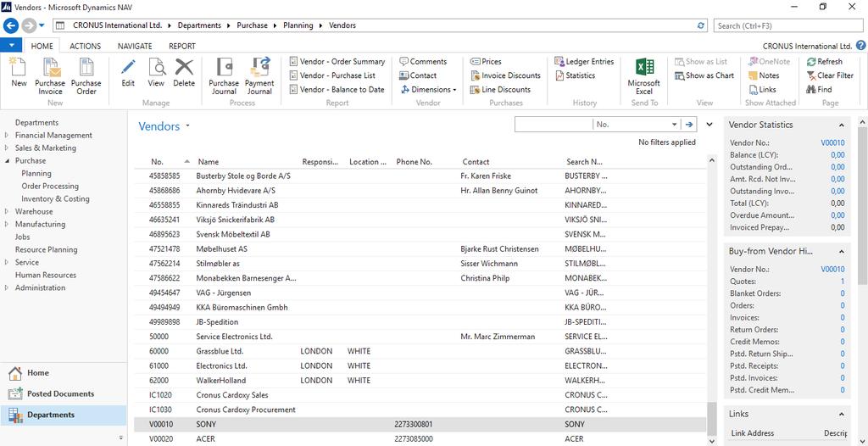
Task: Run the Vendor - Purchase List report
Action: point(332,75)
